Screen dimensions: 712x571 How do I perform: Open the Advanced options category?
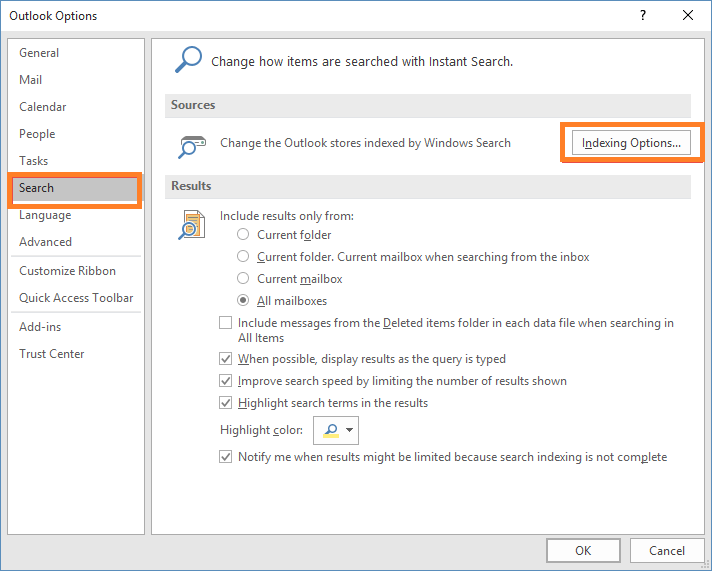click(75, 242)
